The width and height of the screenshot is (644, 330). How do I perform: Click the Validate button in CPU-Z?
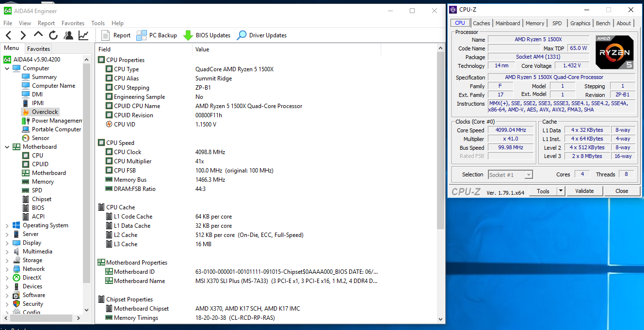coord(584,191)
